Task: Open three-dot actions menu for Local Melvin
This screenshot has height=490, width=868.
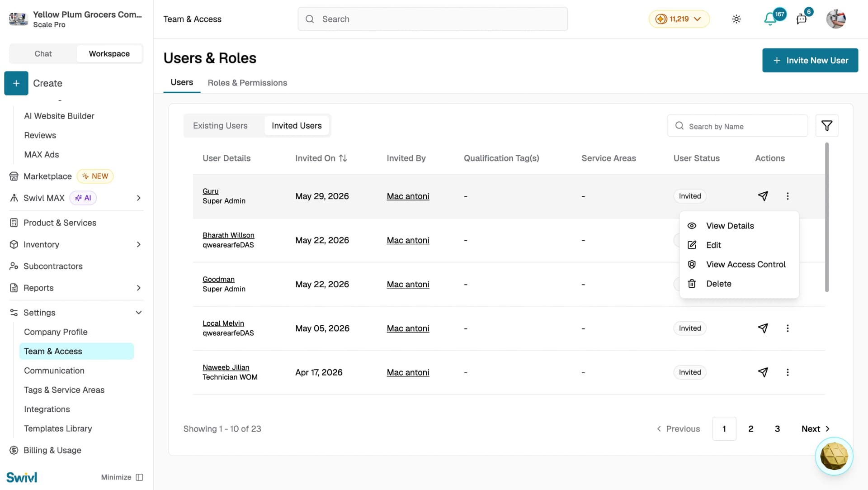Action: (x=788, y=328)
